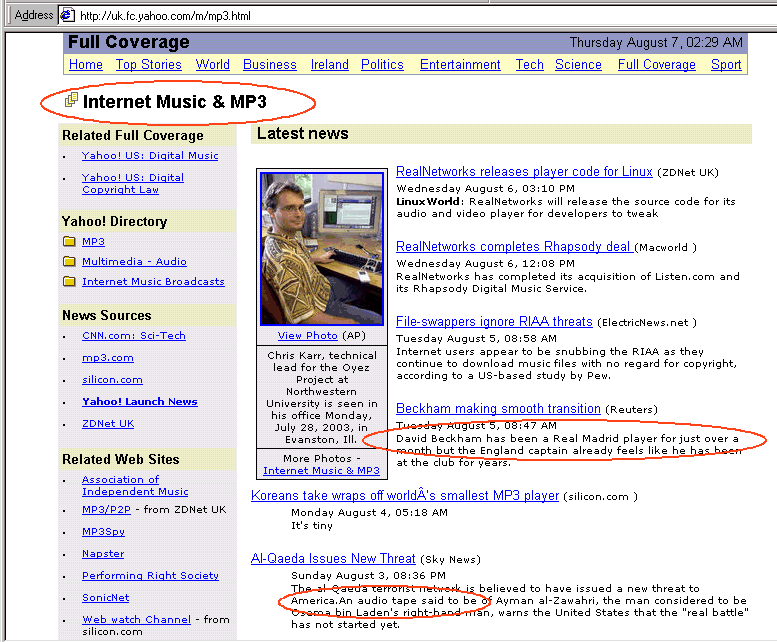This screenshot has height=642, width=777.
Task: Open MP3Spy website link
Action: 103,532
